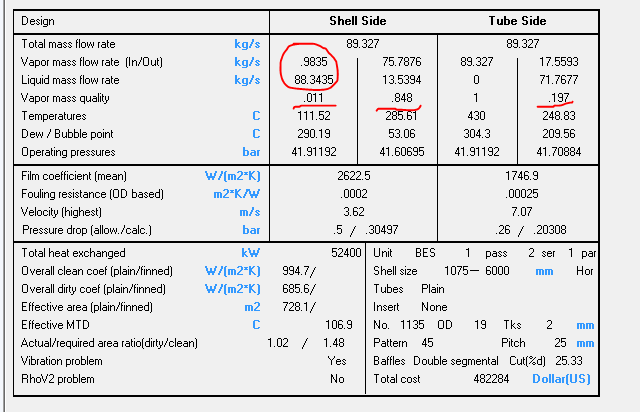640x412 pixels.
Task: Select shell film coefficient value 2622.5
Action: tap(355, 176)
